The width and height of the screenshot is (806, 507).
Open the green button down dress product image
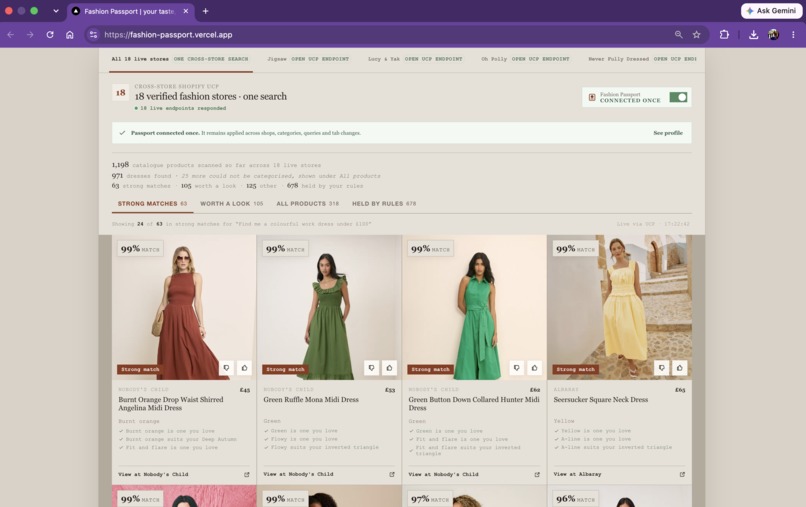click(474, 307)
